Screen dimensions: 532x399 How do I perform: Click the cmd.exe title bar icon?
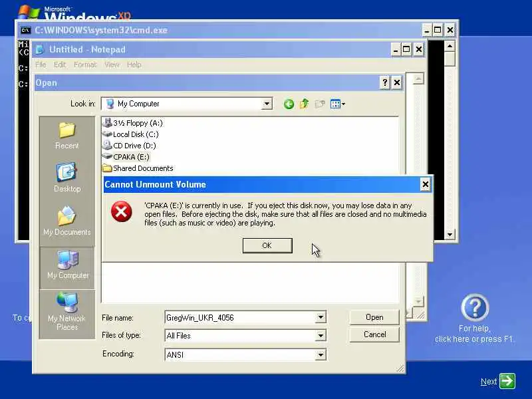coord(25,30)
